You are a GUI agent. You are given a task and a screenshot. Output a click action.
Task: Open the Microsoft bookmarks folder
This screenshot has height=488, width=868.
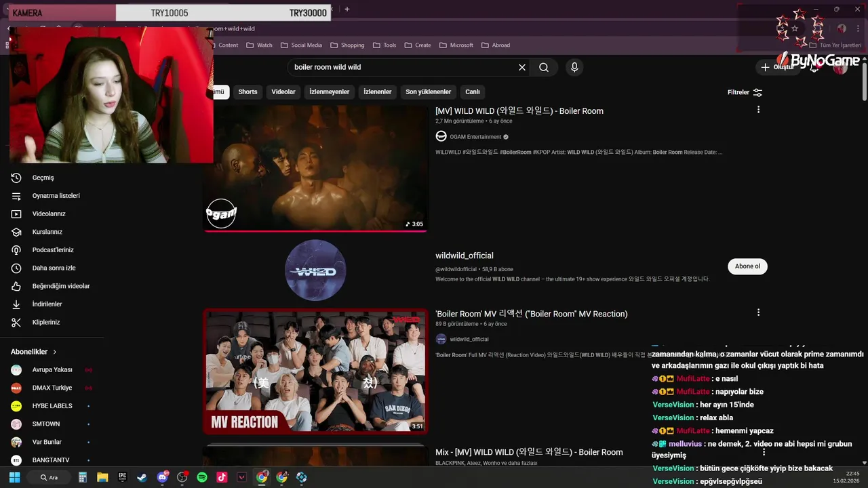[456, 45]
